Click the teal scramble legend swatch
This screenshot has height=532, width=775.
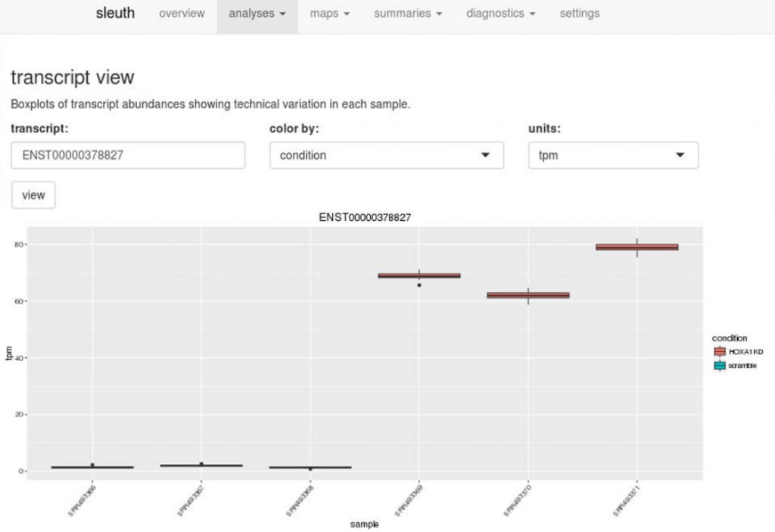[719, 365]
